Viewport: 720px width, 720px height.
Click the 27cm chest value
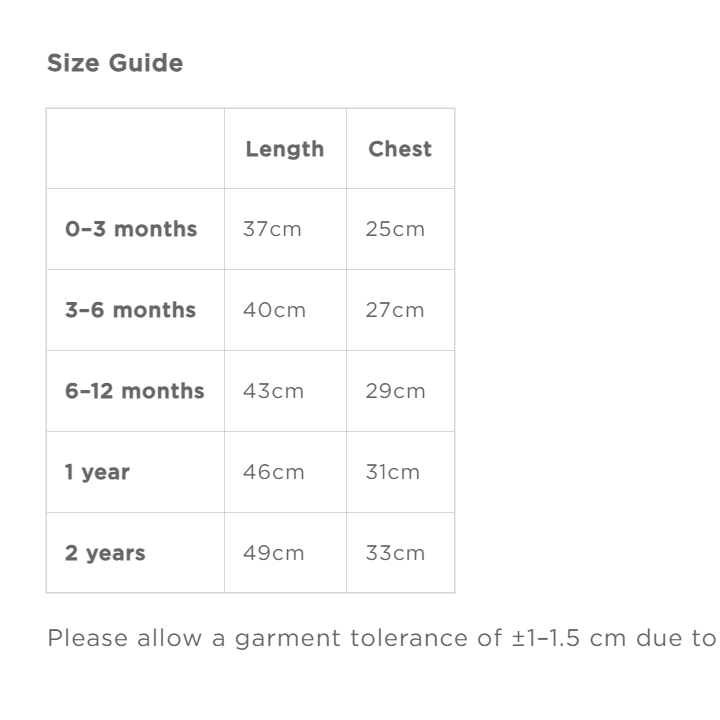point(395,310)
